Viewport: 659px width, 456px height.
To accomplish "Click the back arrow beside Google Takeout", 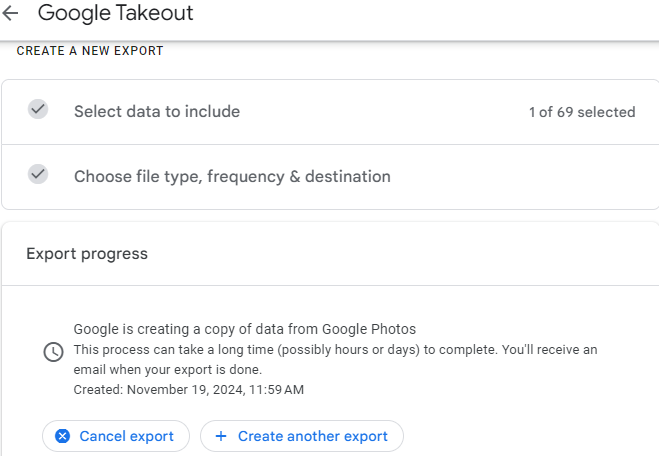I will tap(11, 14).
